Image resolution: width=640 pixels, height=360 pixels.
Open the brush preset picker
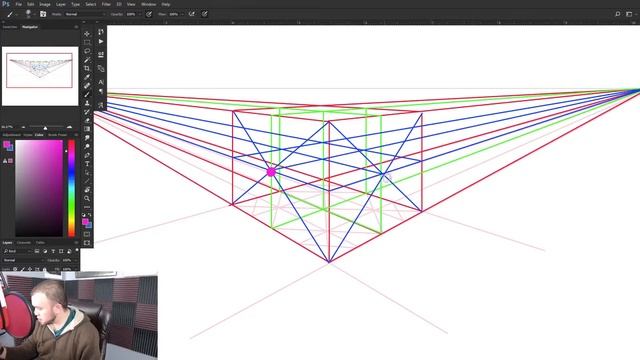29,14
